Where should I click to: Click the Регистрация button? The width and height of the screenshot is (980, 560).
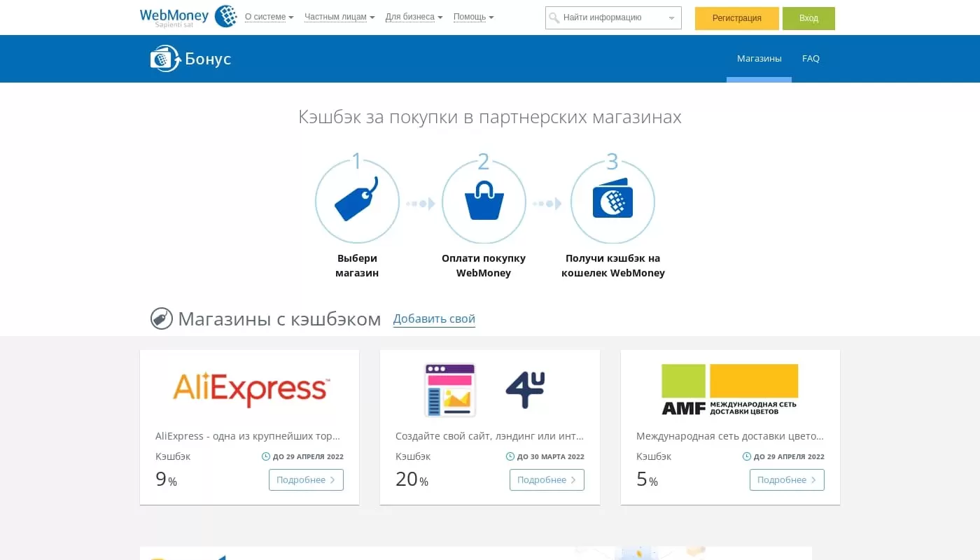[737, 18]
